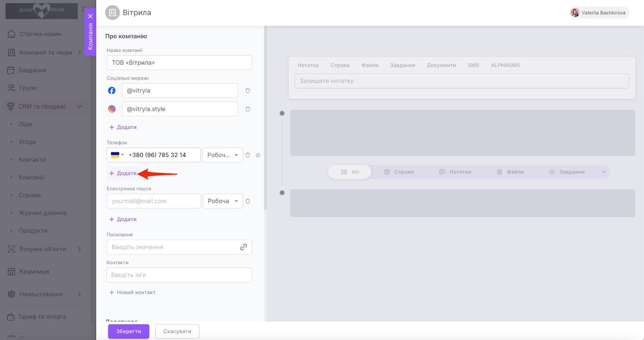The image size is (644, 340).
Task: Close the Компанія side panel
Action: pos(90,16)
